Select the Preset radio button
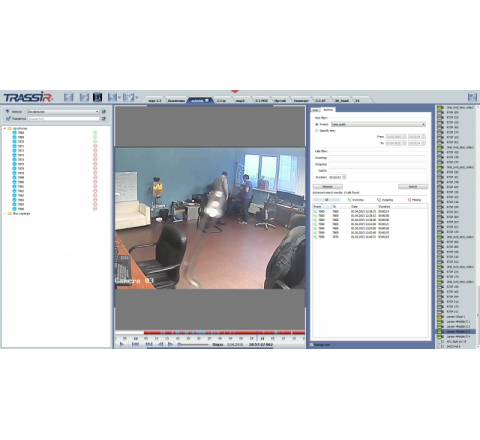 coord(317,124)
